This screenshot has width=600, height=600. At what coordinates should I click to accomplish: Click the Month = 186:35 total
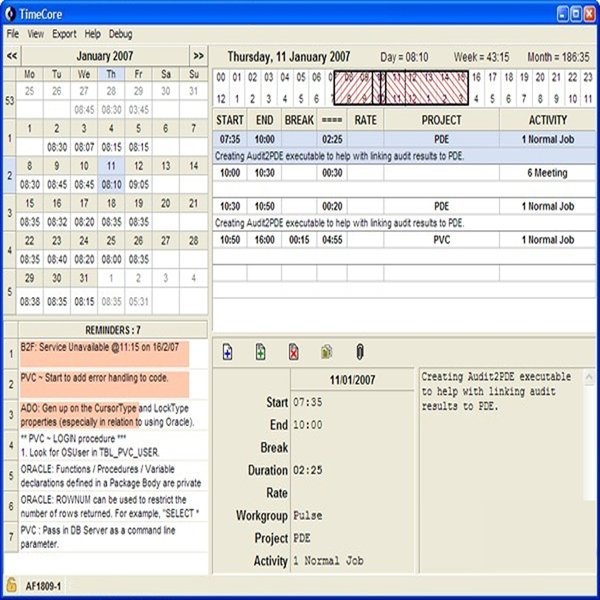coord(558,57)
